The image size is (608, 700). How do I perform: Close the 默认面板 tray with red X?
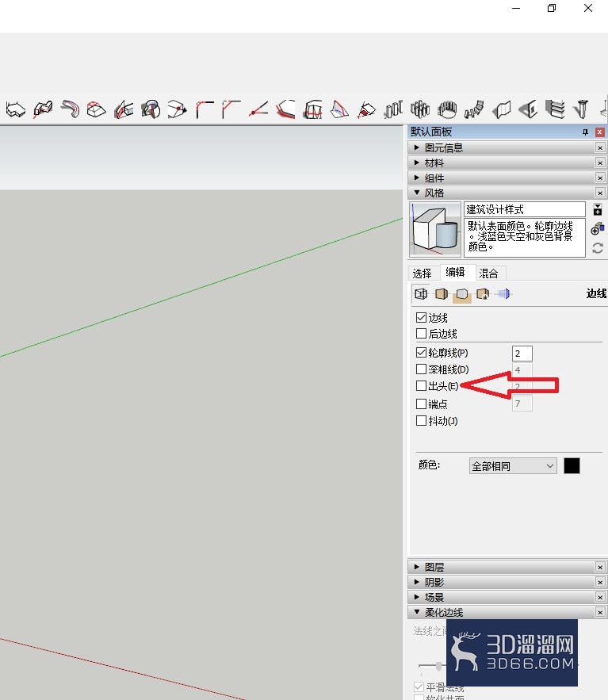coord(600,132)
